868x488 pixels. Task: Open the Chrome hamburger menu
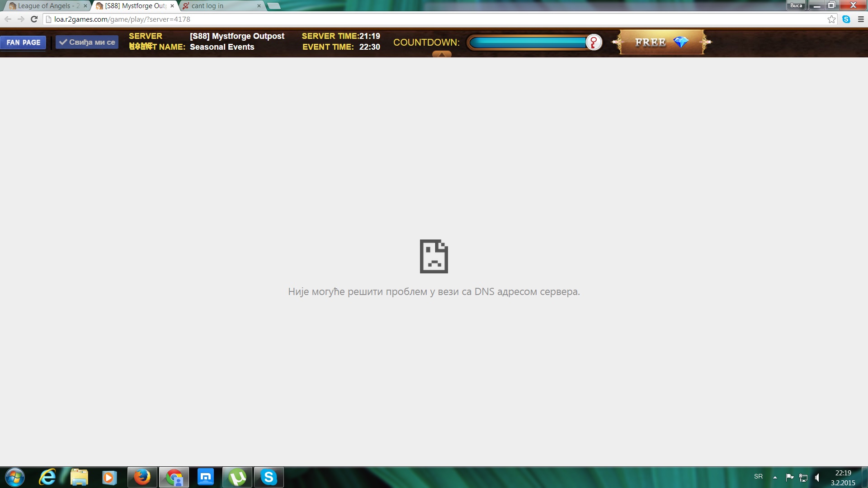point(861,19)
